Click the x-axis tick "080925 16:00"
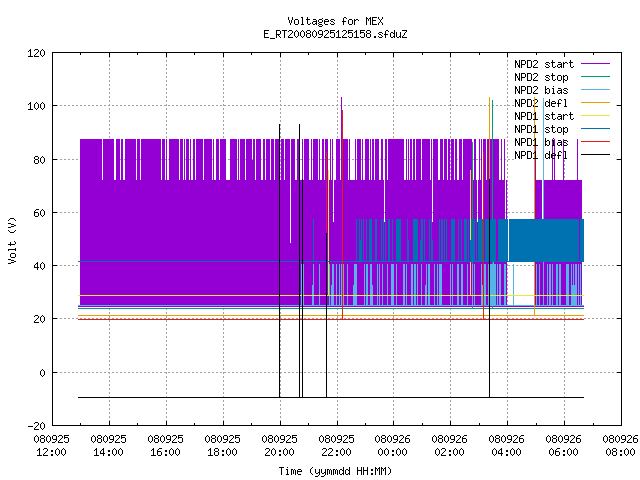Screen dimensions: 640x480 [x=165, y=446]
